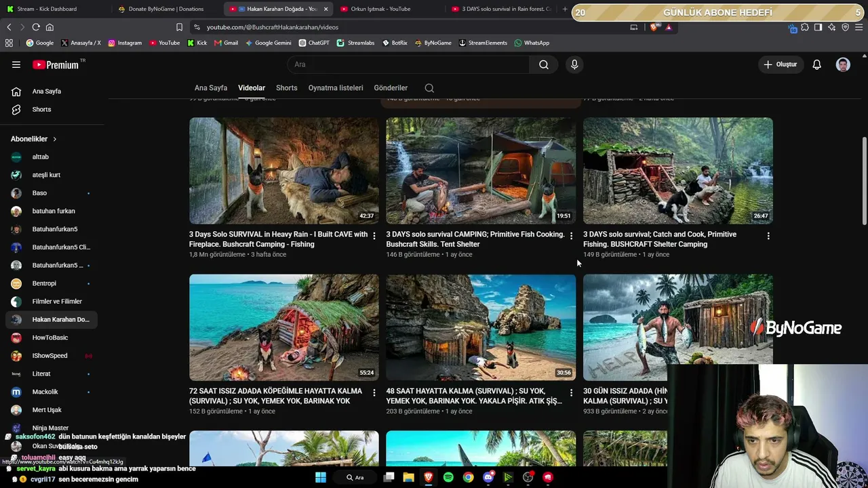Play the stone shelter Catch and Cook thumbnail
Viewport: 868px width, 488px height.
678,171
